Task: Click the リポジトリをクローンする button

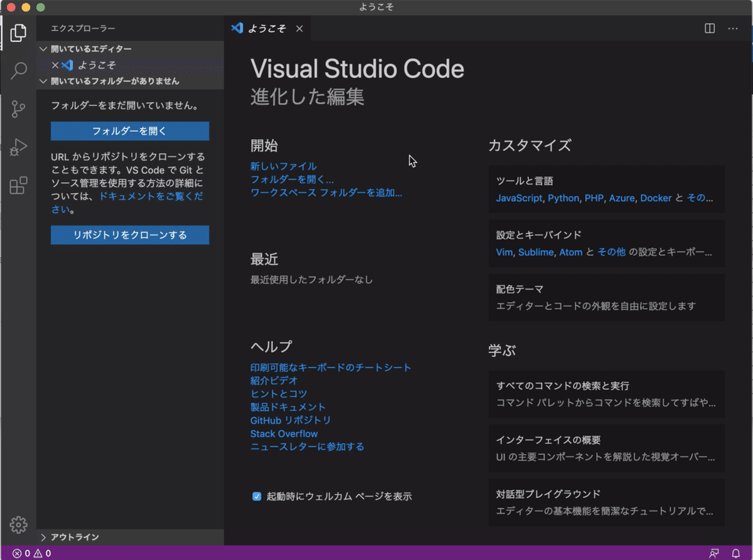Action: pyautogui.click(x=130, y=235)
